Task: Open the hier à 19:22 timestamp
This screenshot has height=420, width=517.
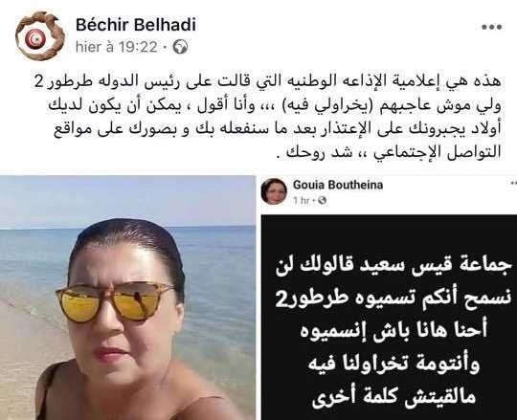Action: point(117,47)
